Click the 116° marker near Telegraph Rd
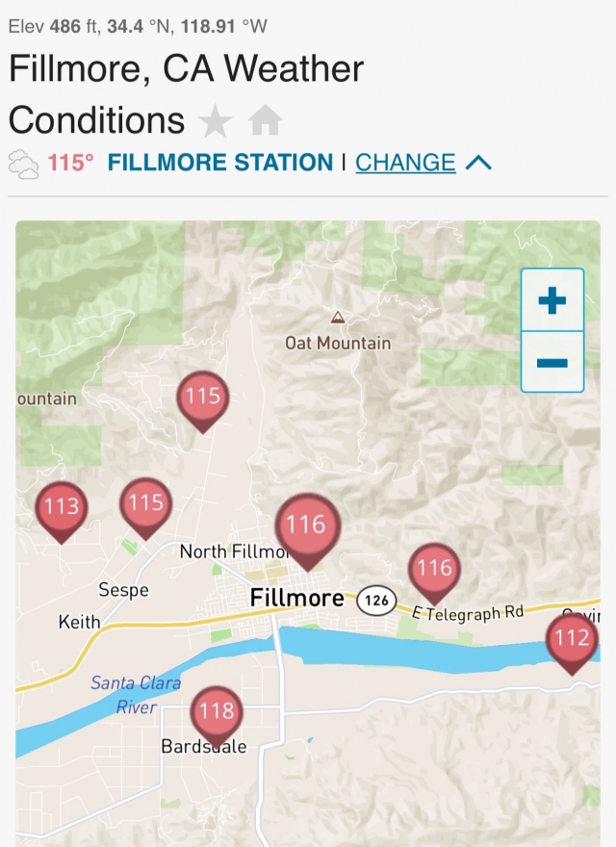Image resolution: width=616 pixels, height=847 pixels. (434, 569)
